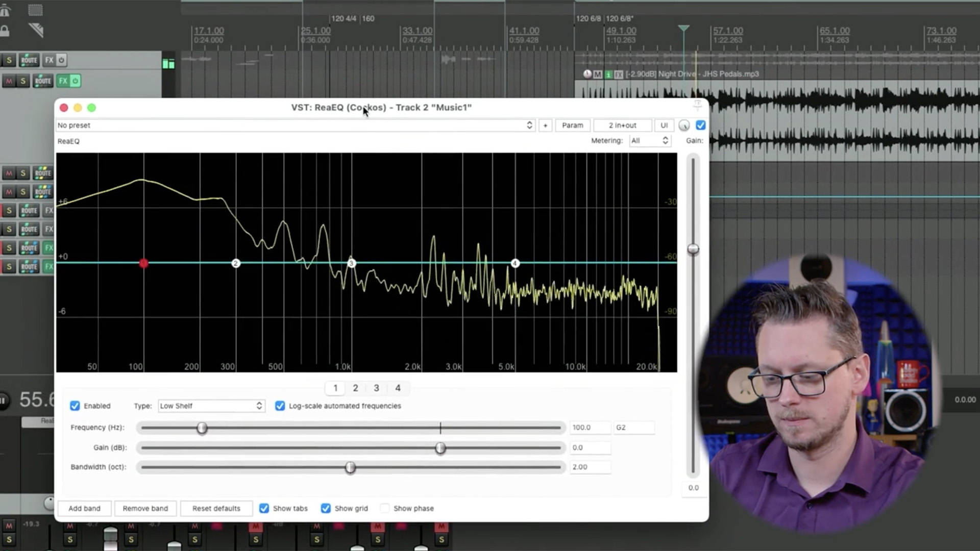Enable the Show phase checkbox
The width and height of the screenshot is (980, 551).
pos(384,508)
